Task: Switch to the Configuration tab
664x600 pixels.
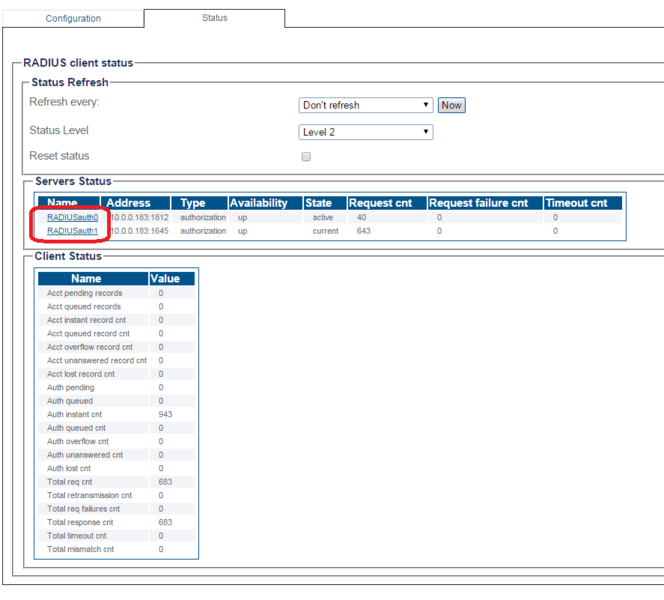Action: tap(73, 19)
